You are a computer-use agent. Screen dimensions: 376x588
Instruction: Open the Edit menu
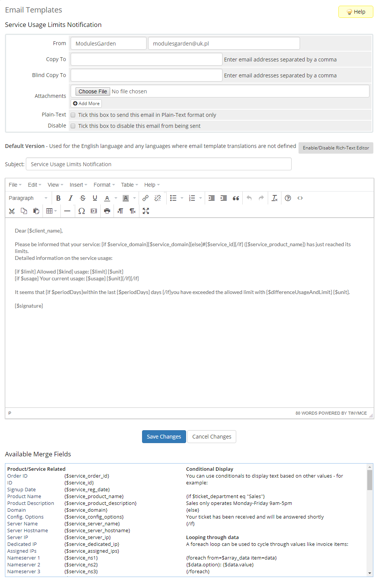click(35, 185)
